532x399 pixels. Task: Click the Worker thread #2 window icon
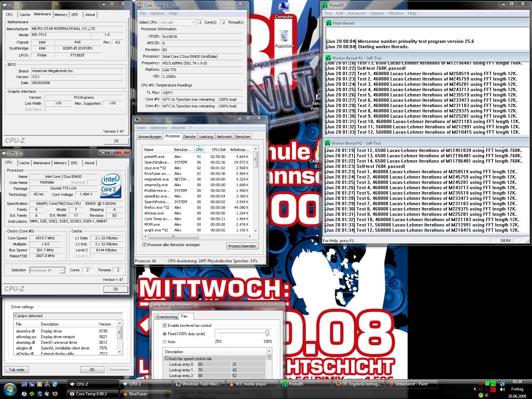328,143
